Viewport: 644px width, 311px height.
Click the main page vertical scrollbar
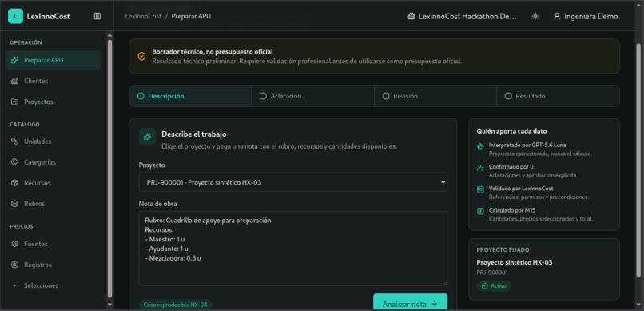(x=639, y=160)
